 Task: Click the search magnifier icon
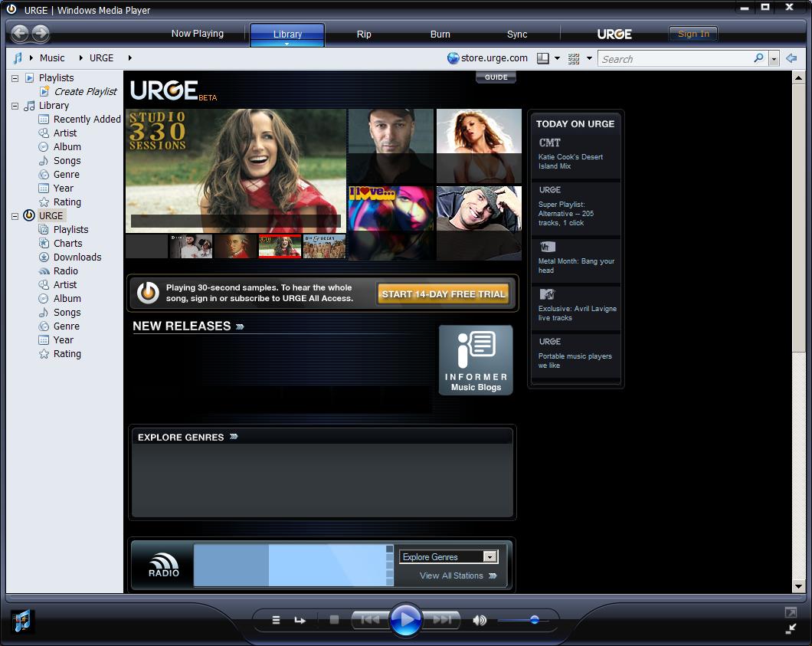pos(758,58)
